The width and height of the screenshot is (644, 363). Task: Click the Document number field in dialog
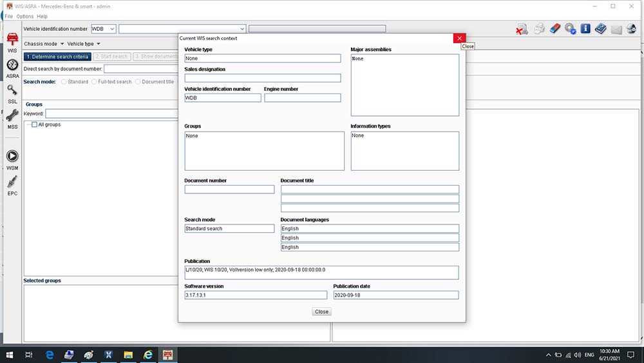coord(229,190)
